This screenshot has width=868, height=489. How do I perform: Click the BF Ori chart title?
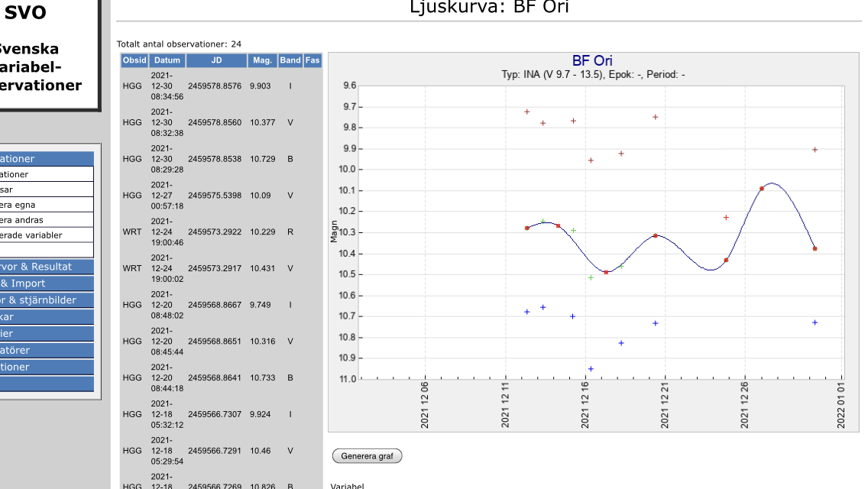pos(592,61)
